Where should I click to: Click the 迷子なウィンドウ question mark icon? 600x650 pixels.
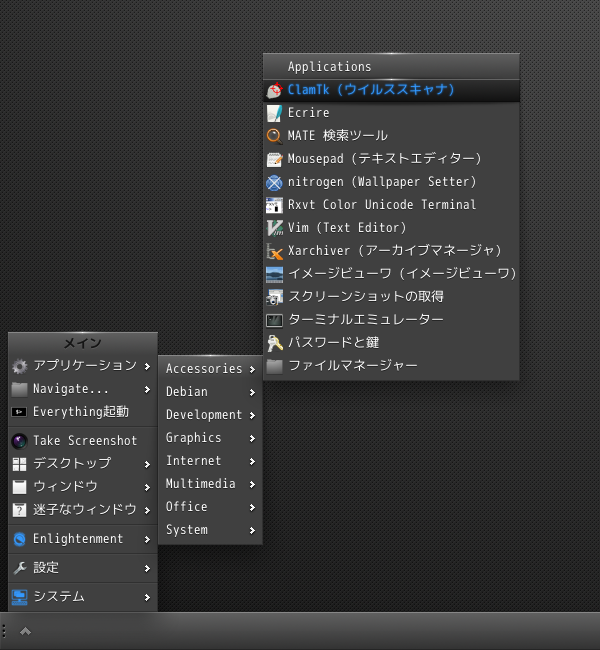(19, 510)
